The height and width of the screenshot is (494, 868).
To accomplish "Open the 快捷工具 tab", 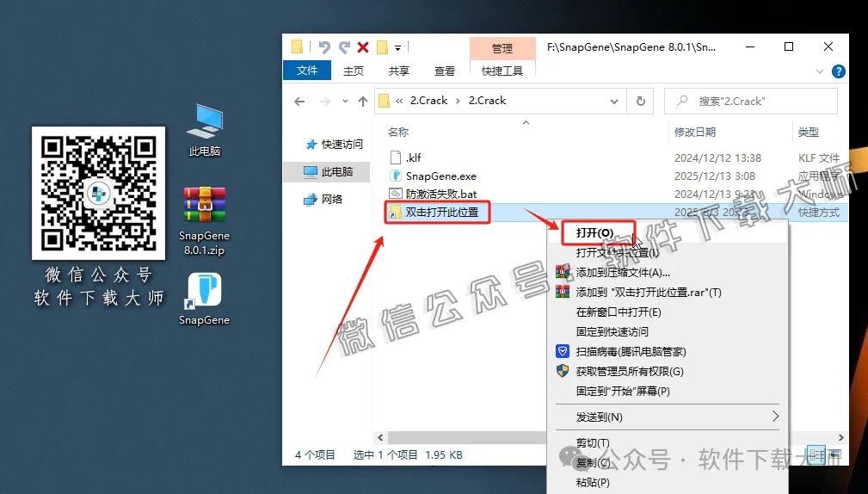I will click(x=502, y=71).
